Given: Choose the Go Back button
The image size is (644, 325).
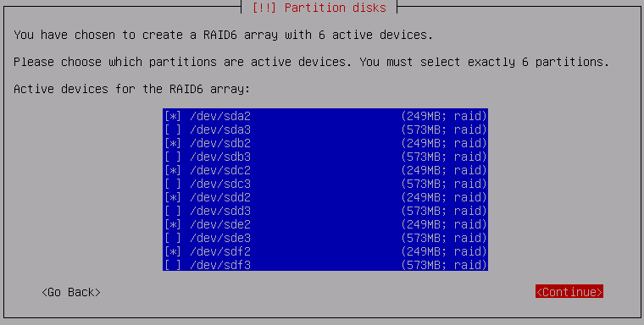Looking at the screenshot, I should [x=71, y=292].
